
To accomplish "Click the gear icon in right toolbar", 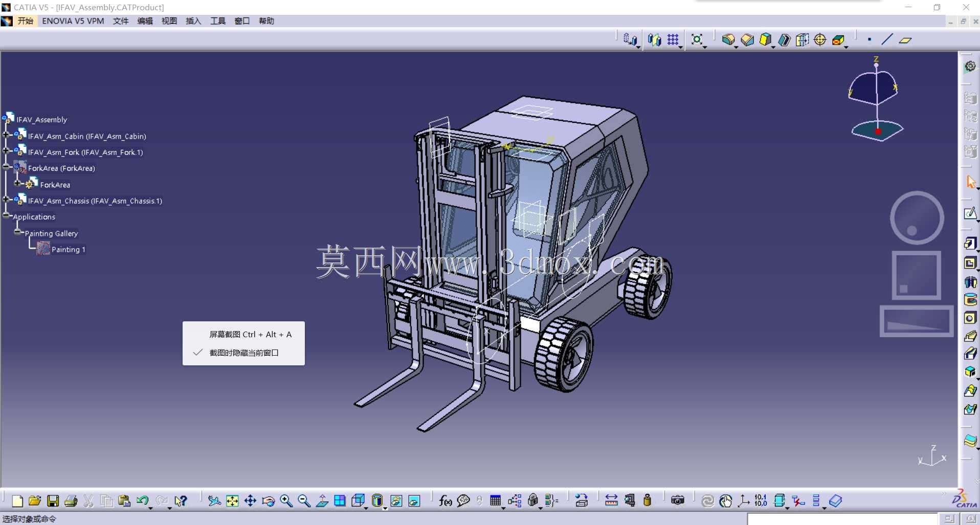I will (x=970, y=67).
